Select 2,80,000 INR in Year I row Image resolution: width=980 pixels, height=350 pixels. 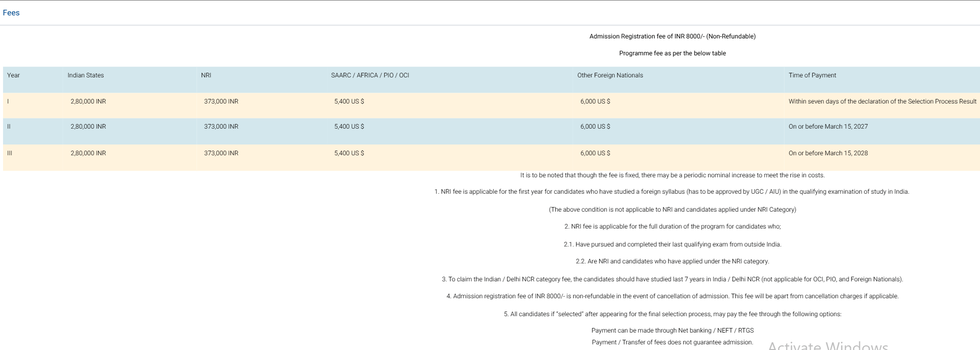pyautogui.click(x=88, y=101)
